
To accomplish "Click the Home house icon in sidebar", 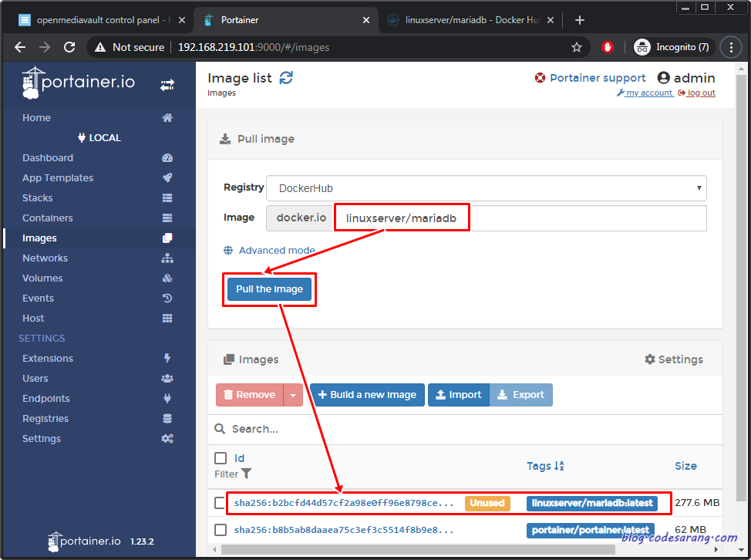I will point(167,118).
